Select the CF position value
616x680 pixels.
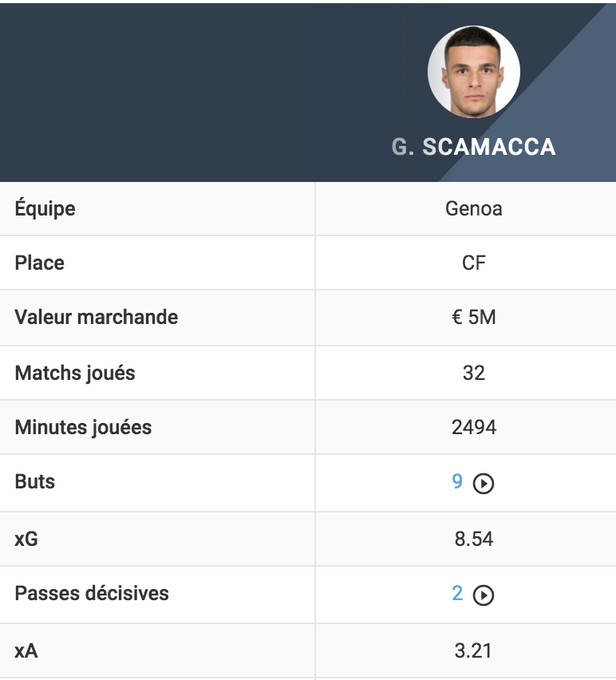point(474,263)
